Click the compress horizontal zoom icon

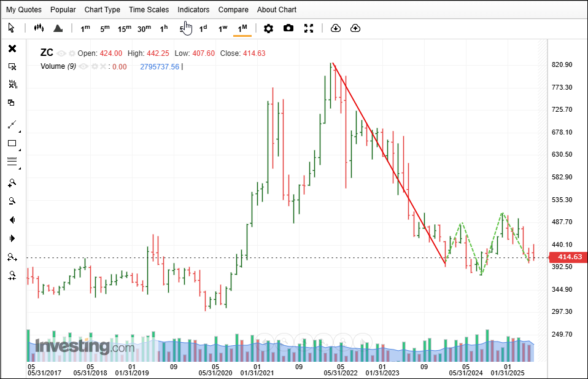point(12,276)
